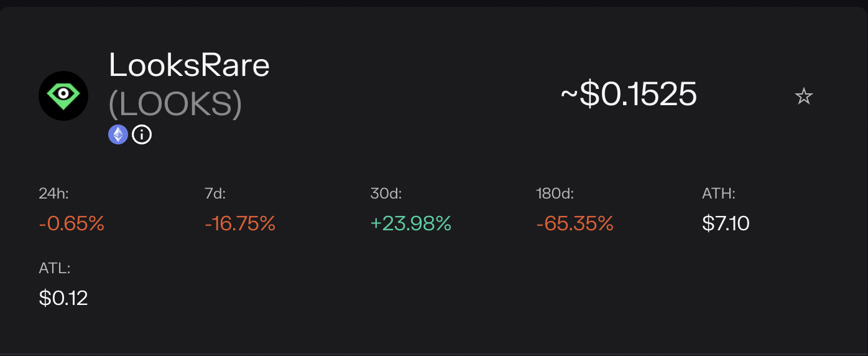
Task: Select the 24h label
Action: [53, 194]
